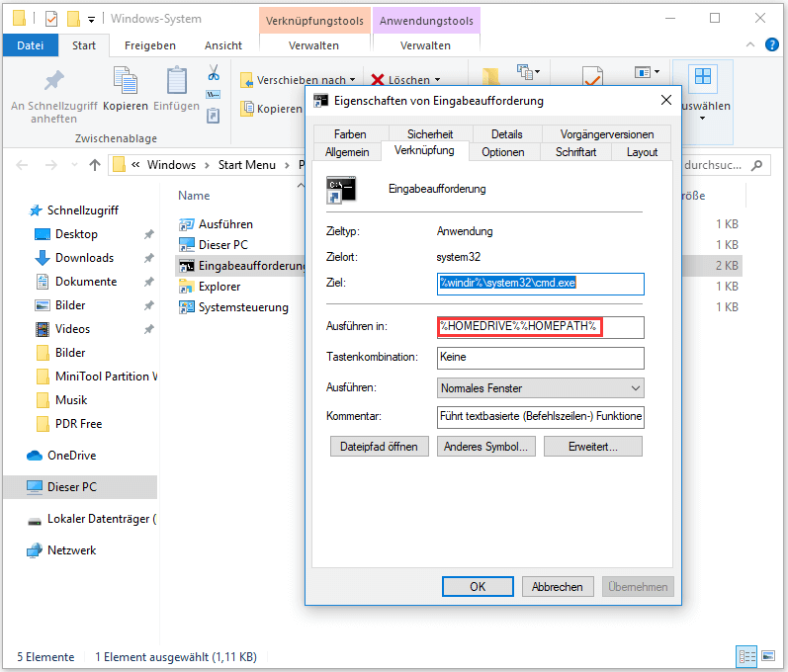This screenshot has width=788, height=672.
Task: Click the Name column header
Action: point(194,196)
